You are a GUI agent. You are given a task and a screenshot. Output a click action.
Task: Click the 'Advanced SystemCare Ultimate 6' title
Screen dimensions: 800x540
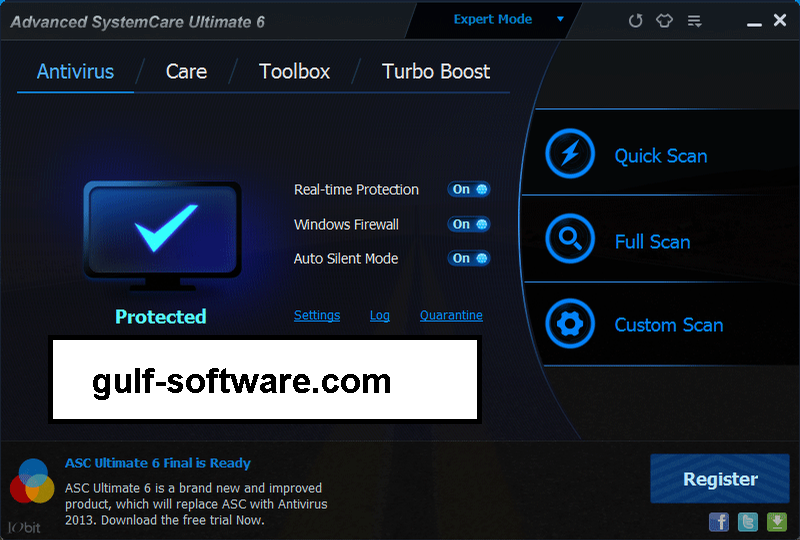point(138,22)
